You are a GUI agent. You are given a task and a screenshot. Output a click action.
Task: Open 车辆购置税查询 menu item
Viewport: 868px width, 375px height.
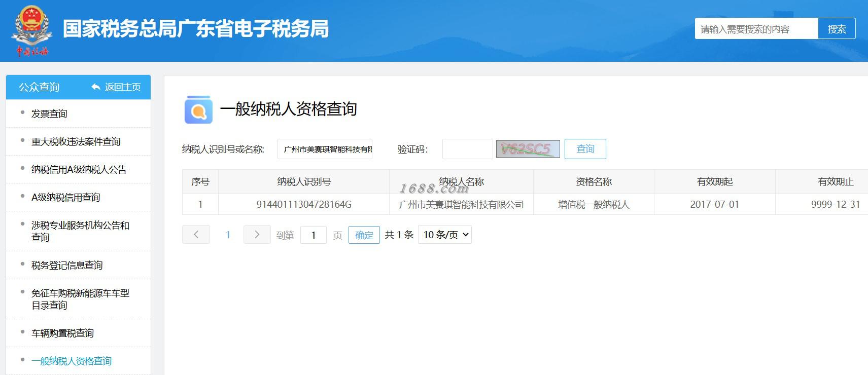click(x=63, y=333)
